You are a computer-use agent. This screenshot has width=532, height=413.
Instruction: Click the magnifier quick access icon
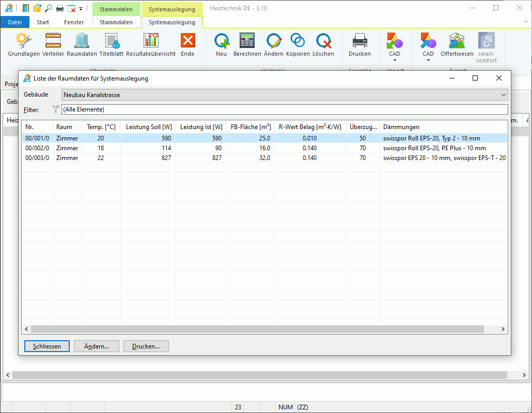(49, 8)
